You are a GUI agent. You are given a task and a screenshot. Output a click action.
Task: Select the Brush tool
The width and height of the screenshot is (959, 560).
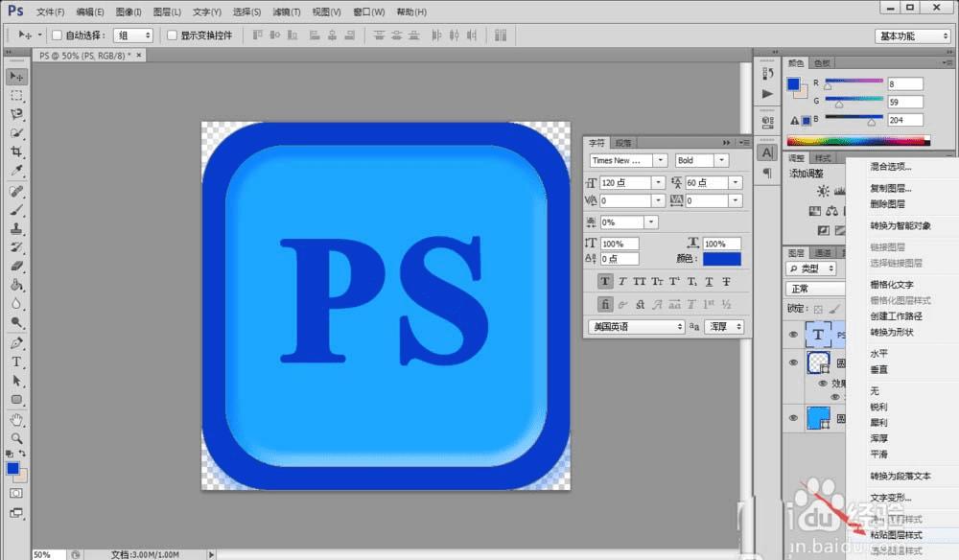coord(16,210)
